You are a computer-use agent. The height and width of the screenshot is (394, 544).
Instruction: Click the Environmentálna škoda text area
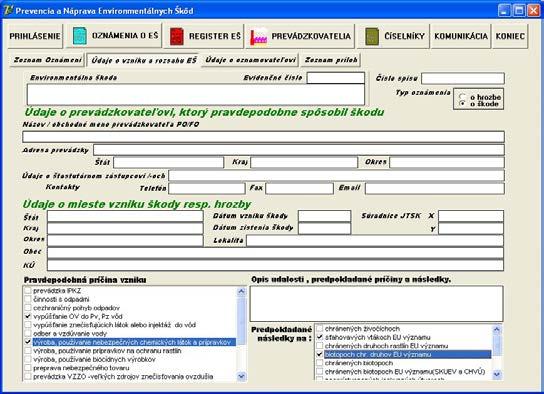click(196, 94)
